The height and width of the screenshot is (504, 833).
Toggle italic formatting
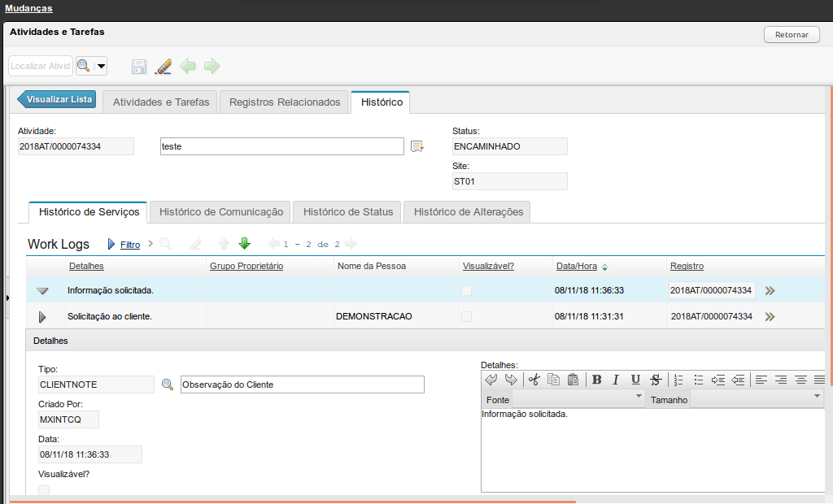616,380
